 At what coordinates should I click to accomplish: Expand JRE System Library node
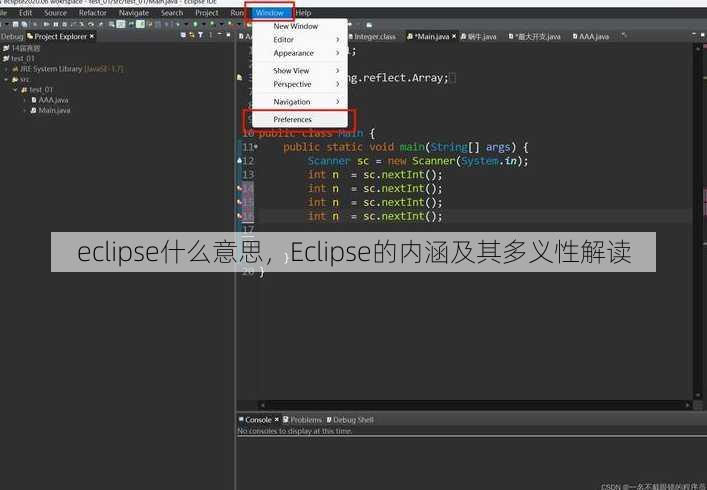(x=6, y=69)
